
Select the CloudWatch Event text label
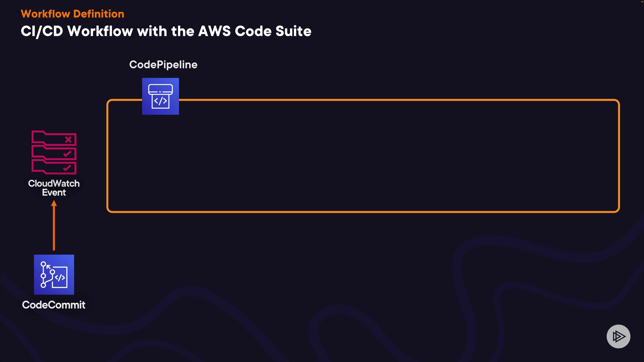click(x=54, y=188)
